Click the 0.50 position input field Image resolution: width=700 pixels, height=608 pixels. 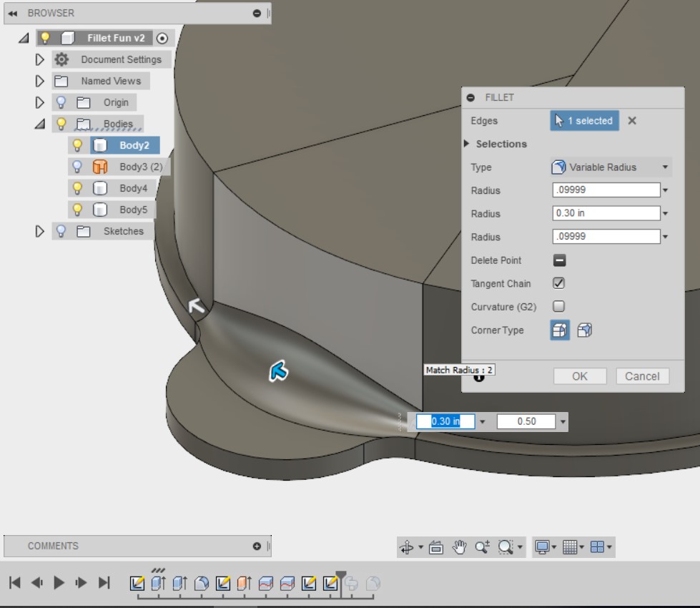pos(526,421)
